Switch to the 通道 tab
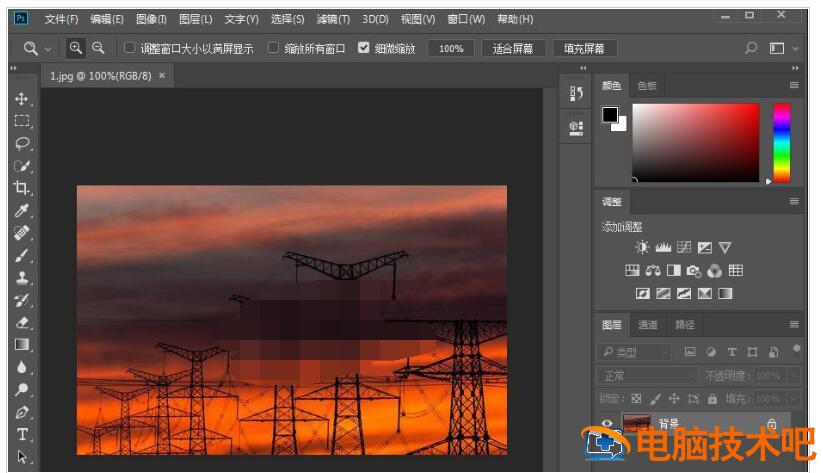The width and height of the screenshot is (823, 473). pos(648,325)
